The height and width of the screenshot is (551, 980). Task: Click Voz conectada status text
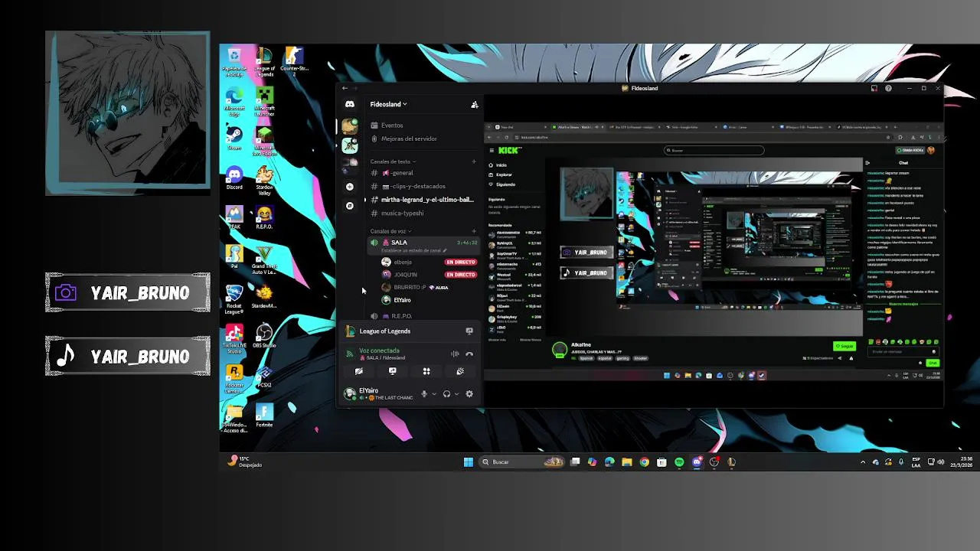pos(379,350)
